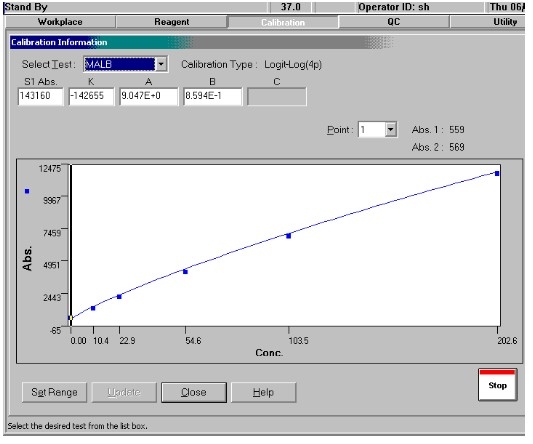This screenshot has height=444, width=533.
Task: Select calibration point at 22.9 concentration
Action: (119, 297)
